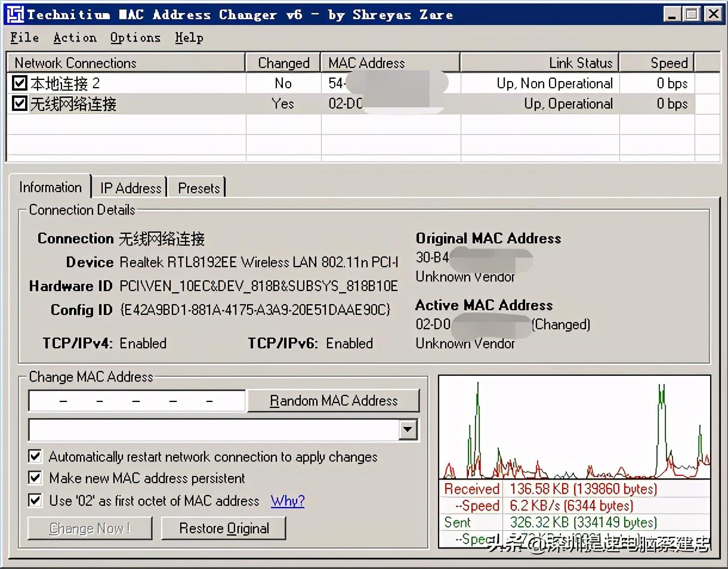Open the Help menu
The image size is (728, 569).
[x=189, y=38]
